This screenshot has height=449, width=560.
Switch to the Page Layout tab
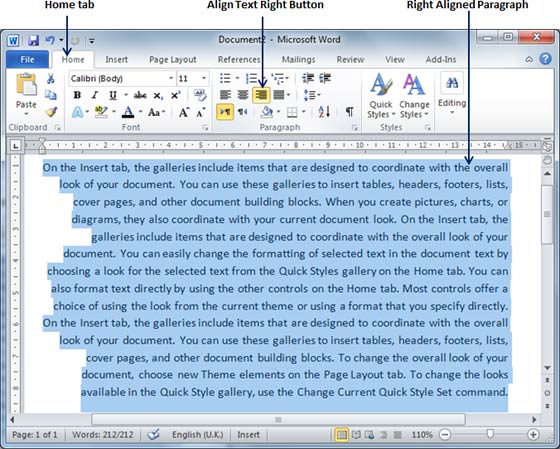pos(172,59)
